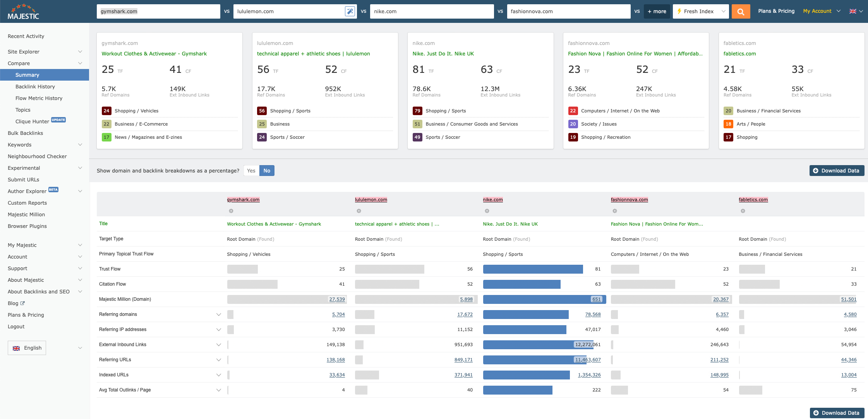The width and height of the screenshot is (868, 419).
Task: Enable percentage view by clicking Yes
Action: pos(251,171)
